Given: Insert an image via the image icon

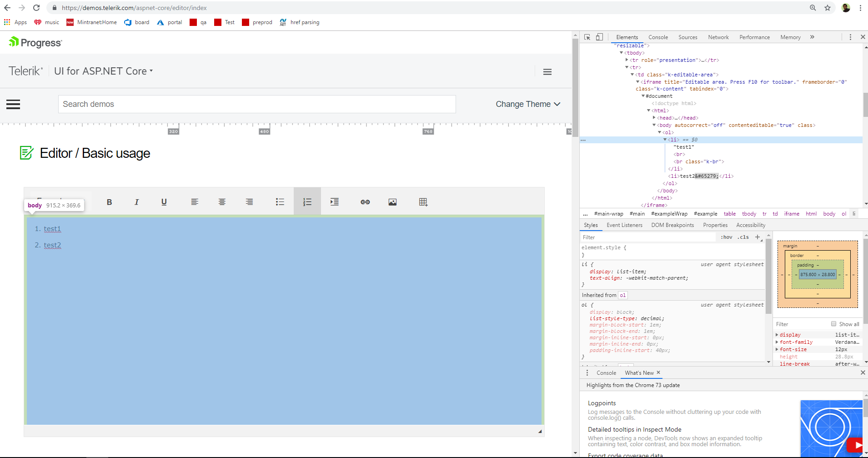Looking at the screenshot, I should point(392,202).
